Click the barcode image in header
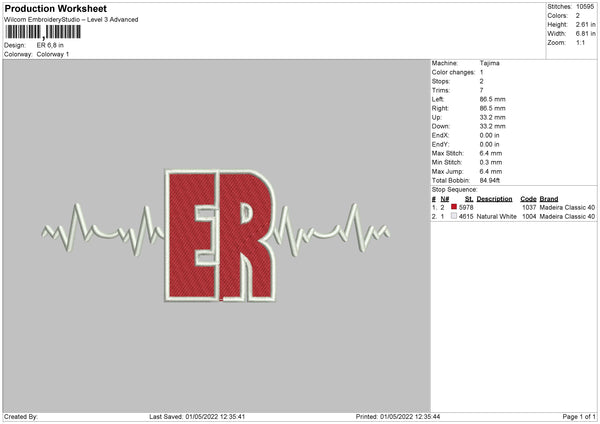The image size is (600, 424). click(x=43, y=32)
